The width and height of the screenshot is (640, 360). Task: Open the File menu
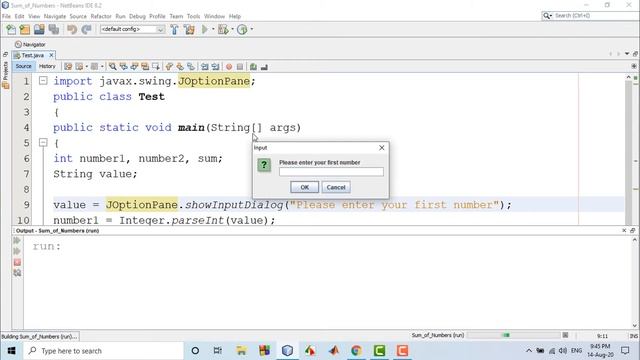pos(6,16)
